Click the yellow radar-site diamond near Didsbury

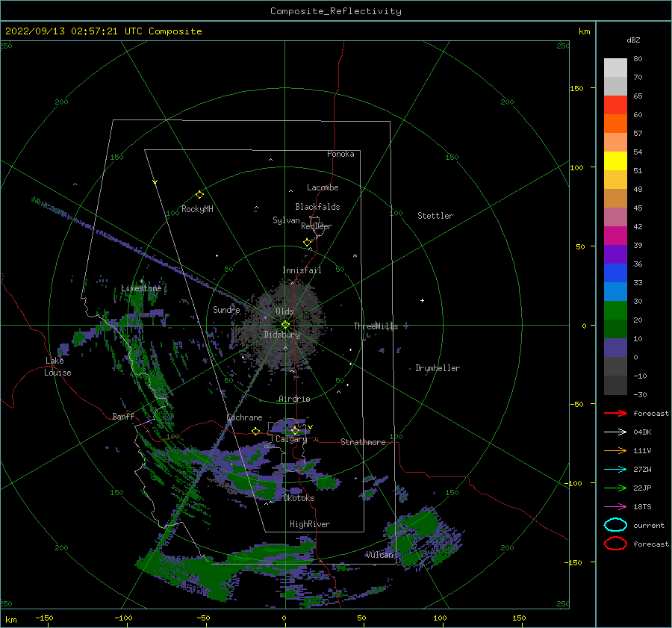click(x=285, y=325)
